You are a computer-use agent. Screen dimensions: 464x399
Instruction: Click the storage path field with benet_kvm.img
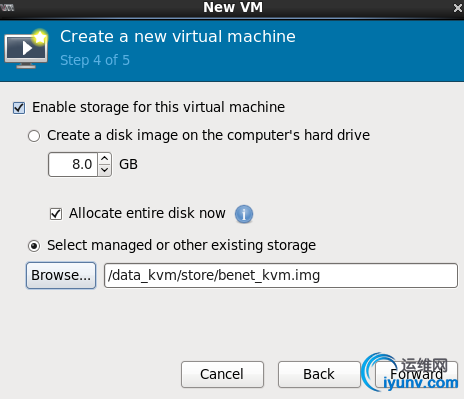click(281, 275)
